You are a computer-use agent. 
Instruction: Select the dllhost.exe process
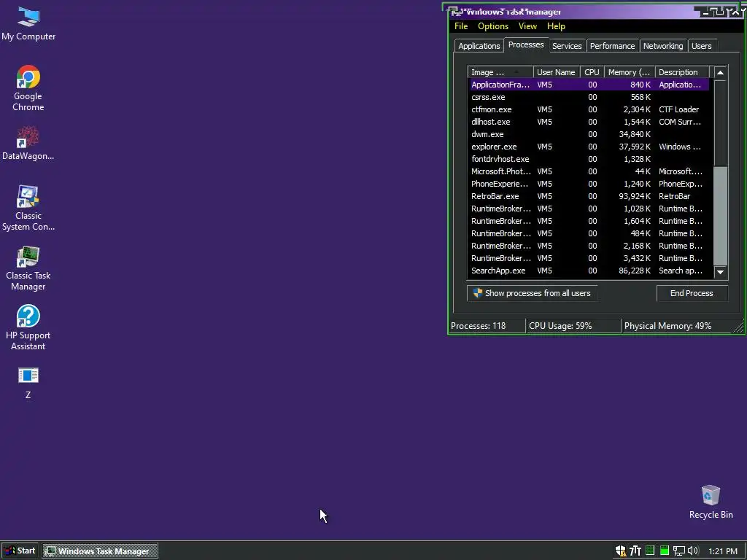(589, 122)
